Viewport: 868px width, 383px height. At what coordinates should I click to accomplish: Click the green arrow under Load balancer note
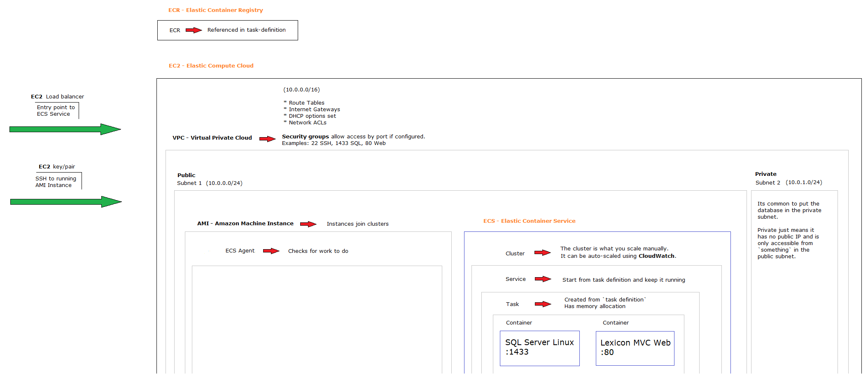pyautogui.click(x=65, y=129)
